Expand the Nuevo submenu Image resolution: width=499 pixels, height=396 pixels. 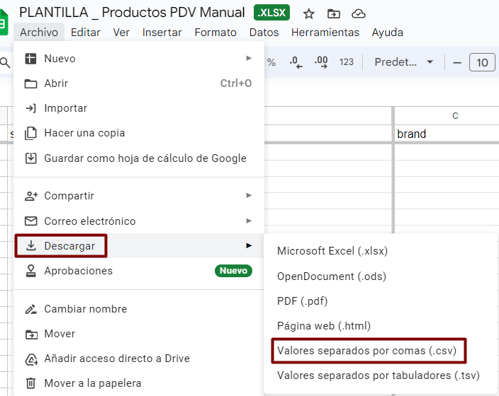click(138, 58)
